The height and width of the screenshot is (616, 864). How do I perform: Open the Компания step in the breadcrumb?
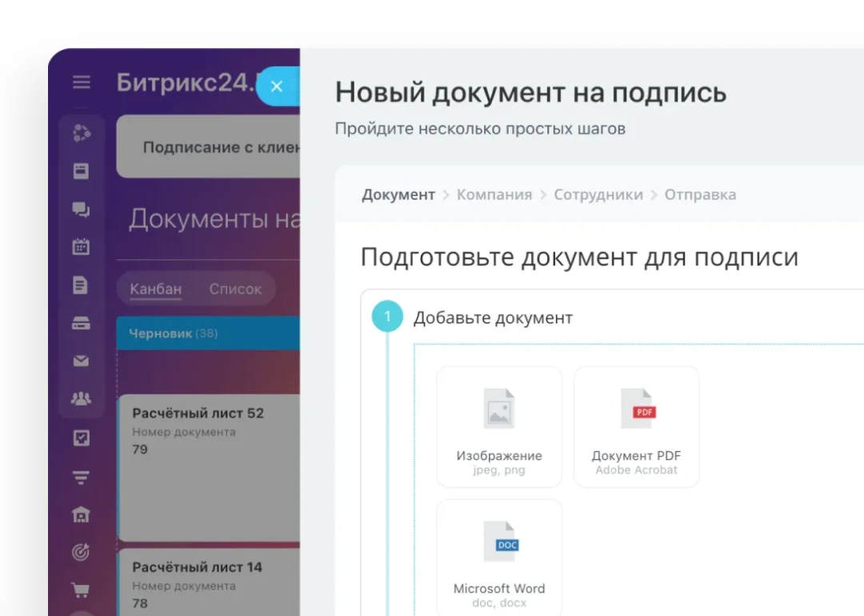(494, 194)
